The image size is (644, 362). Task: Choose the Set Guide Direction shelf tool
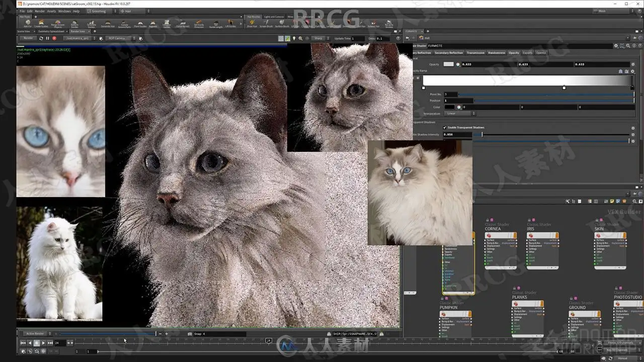coord(199,24)
